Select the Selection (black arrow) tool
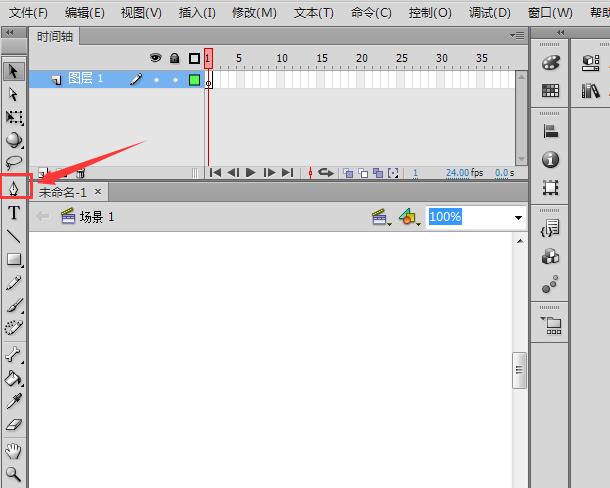Screen dimensions: 610x488 point(14,71)
